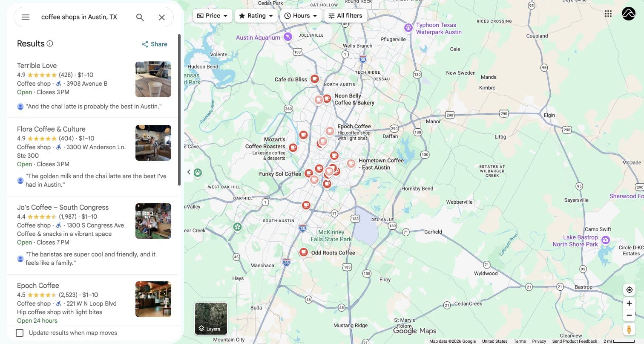Click the coffee pin near South Austin
Viewport: 644px width, 344px height.
click(306, 205)
